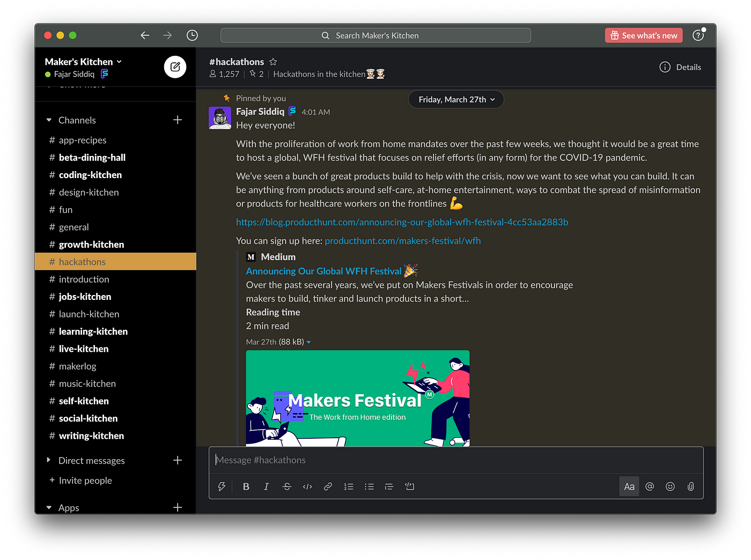Click the See what's new button

[x=644, y=35]
